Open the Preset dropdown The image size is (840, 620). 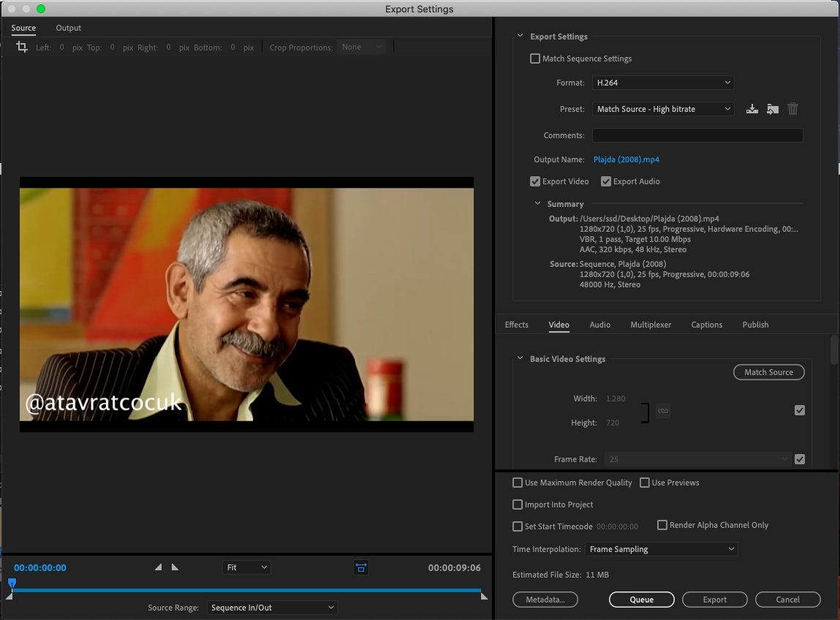(x=662, y=109)
